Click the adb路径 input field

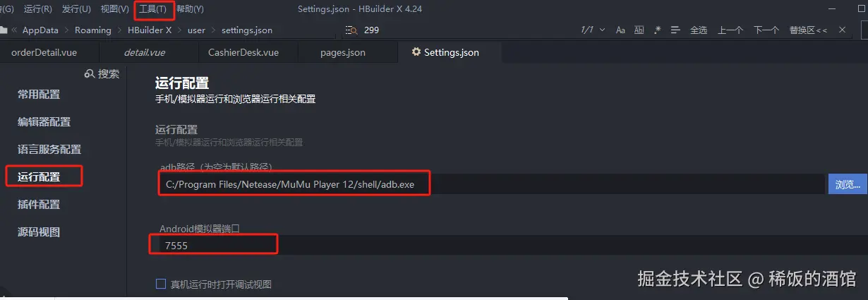point(490,184)
